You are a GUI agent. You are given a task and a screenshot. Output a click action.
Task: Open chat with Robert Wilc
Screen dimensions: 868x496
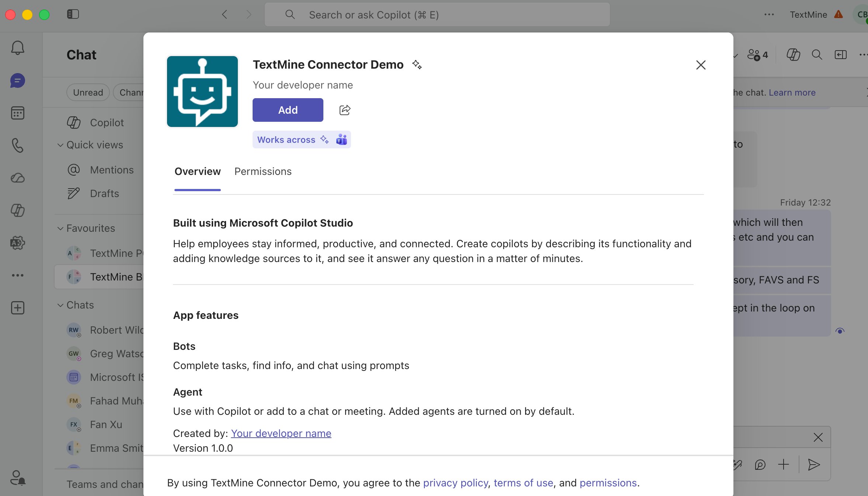pyautogui.click(x=100, y=330)
